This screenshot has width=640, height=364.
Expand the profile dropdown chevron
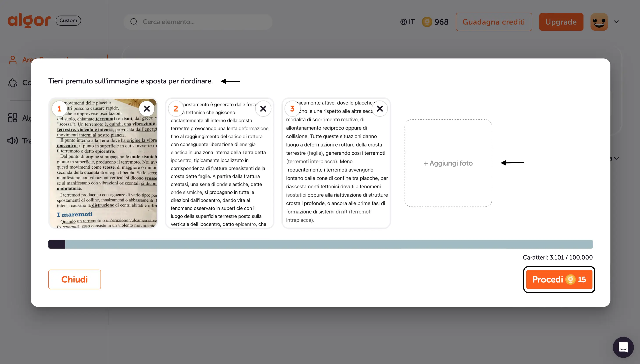(x=617, y=22)
